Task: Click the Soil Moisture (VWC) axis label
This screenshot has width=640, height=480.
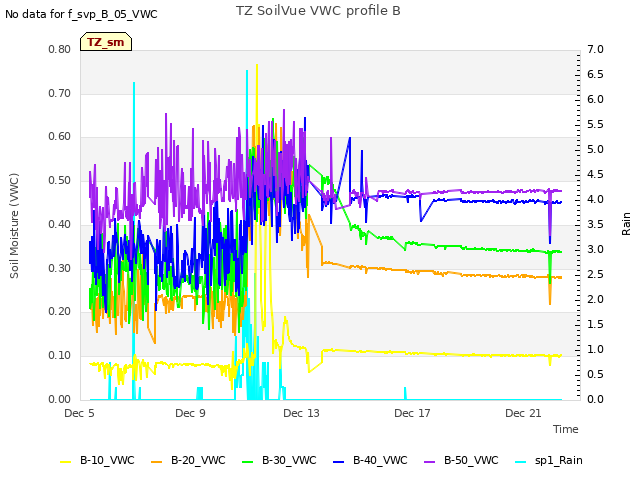Action: 14,226
